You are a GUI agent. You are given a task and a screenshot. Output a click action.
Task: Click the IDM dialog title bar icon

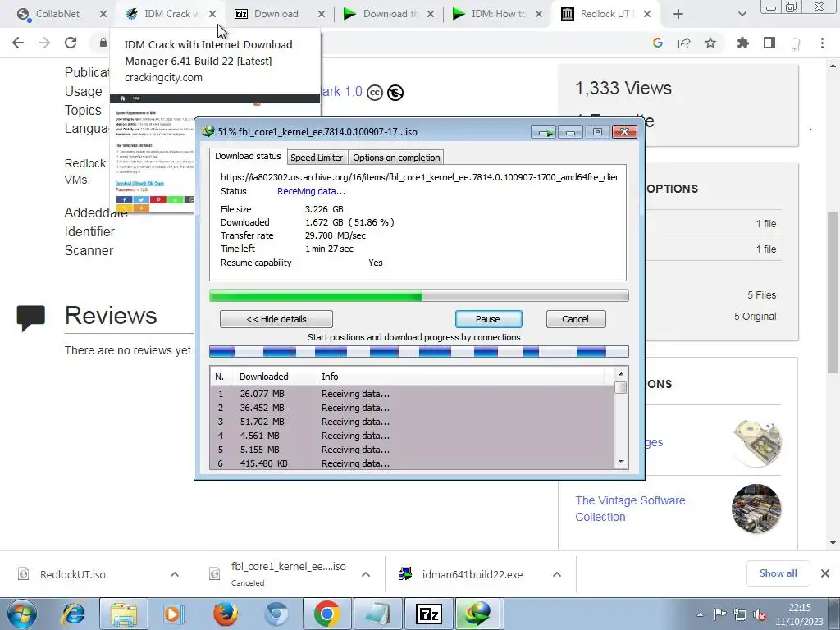click(x=208, y=131)
